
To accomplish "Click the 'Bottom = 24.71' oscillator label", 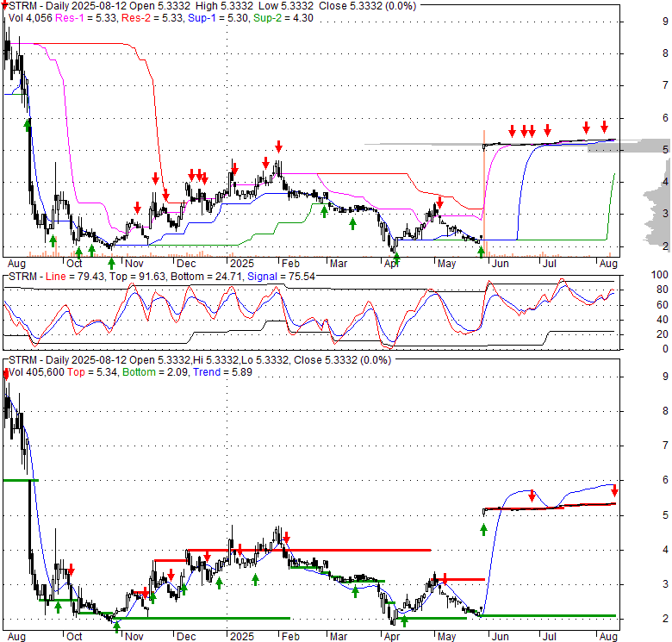I will click(207, 277).
